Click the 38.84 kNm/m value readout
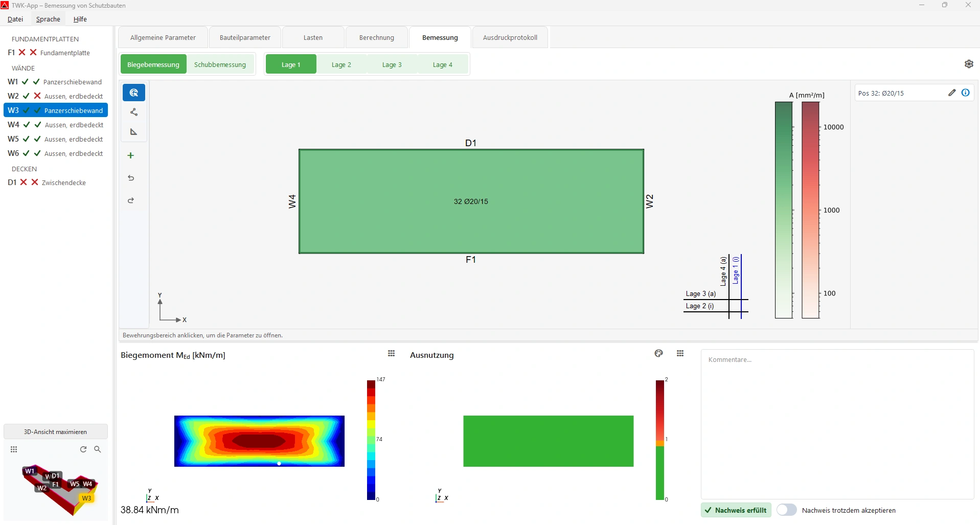Image resolution: width=980 pixels, height=525 pixels. coord(150,510)
